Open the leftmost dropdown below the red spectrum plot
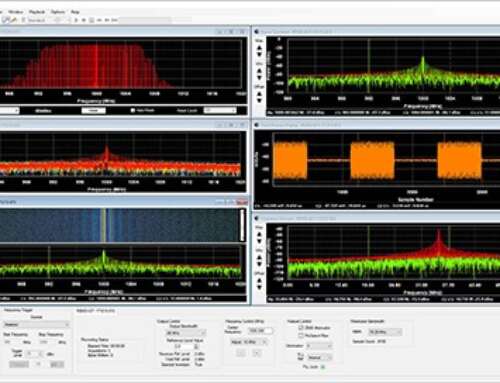Image resolution: width=500 pixels, height=383 pixels. coord(9,110)
